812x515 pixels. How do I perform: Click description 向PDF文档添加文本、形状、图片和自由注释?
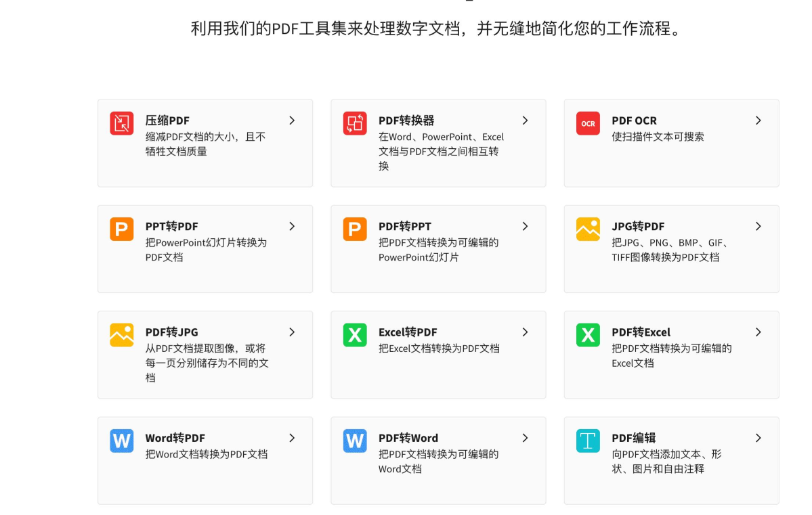(x=666, y=462)
